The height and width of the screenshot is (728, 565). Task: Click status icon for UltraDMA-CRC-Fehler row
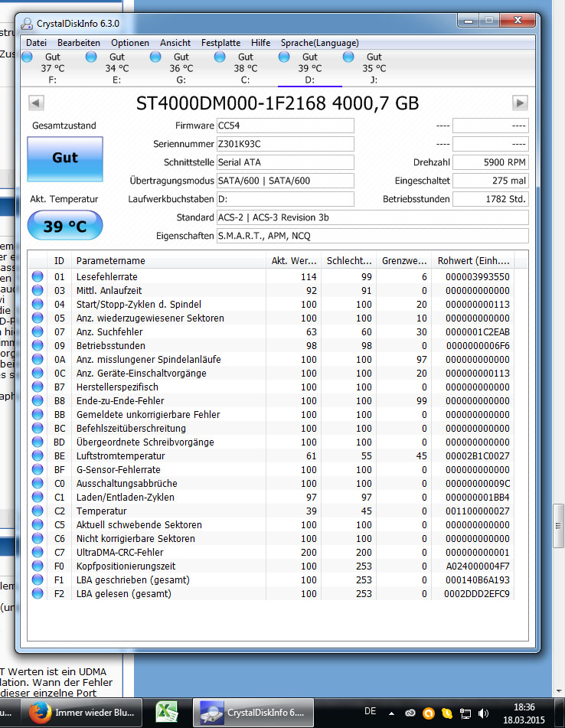(x=38, y=552)
